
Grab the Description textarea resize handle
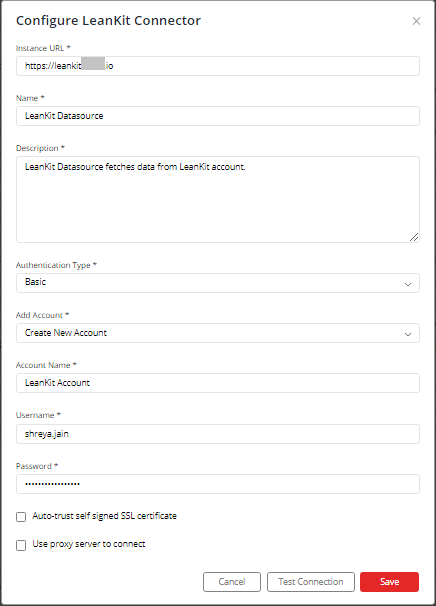point(414,237)
